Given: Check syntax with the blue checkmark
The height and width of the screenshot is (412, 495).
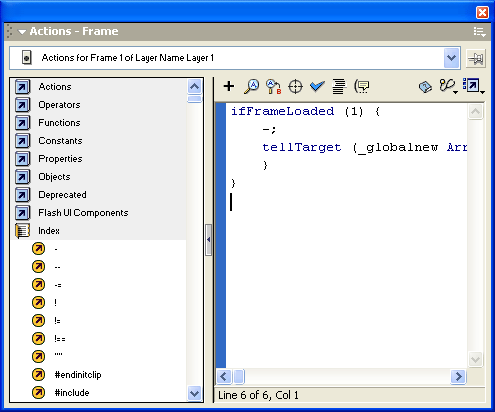Looking at the screenshot, I should (317, 86).
